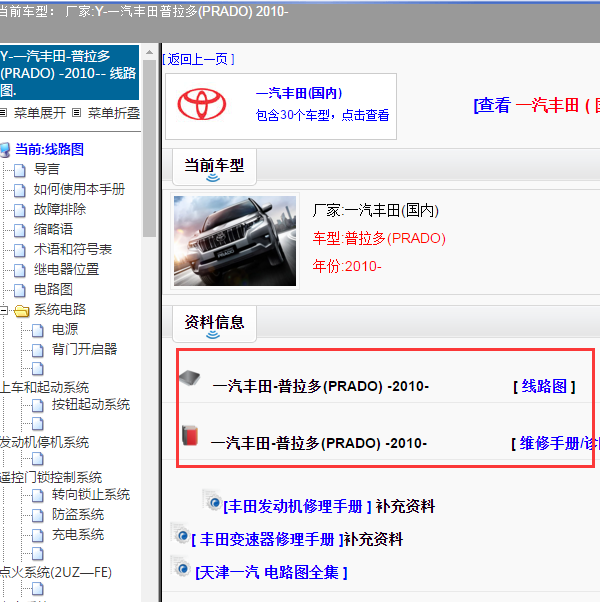Click the Toyota logo icon

point(202,104)
